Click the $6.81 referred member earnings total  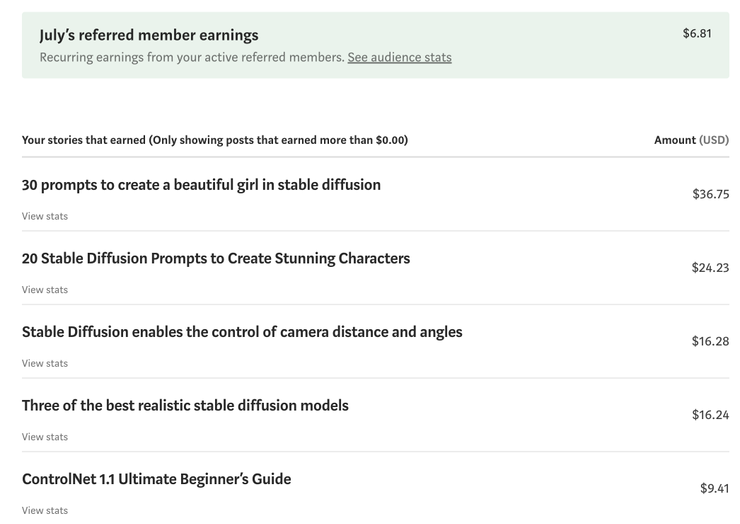click(697, 34)
